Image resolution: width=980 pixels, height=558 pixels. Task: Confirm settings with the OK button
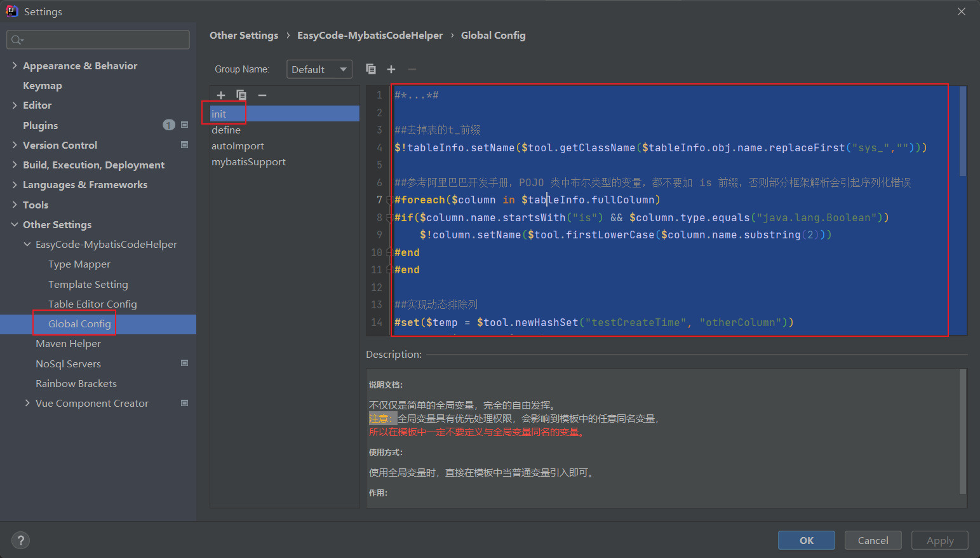point(807,540)
